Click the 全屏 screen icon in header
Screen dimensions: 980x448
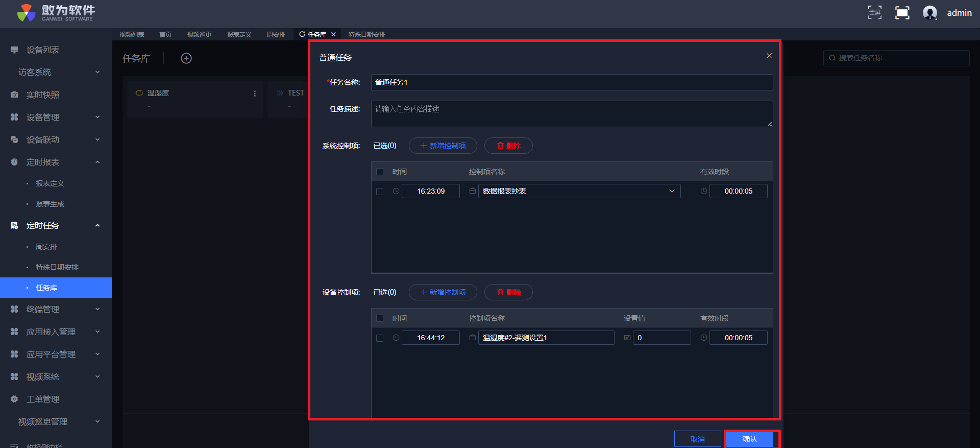pos(874,13)
